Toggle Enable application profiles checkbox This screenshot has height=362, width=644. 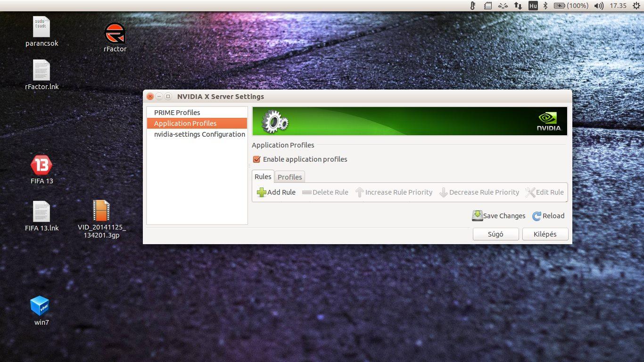coord(256,159)
